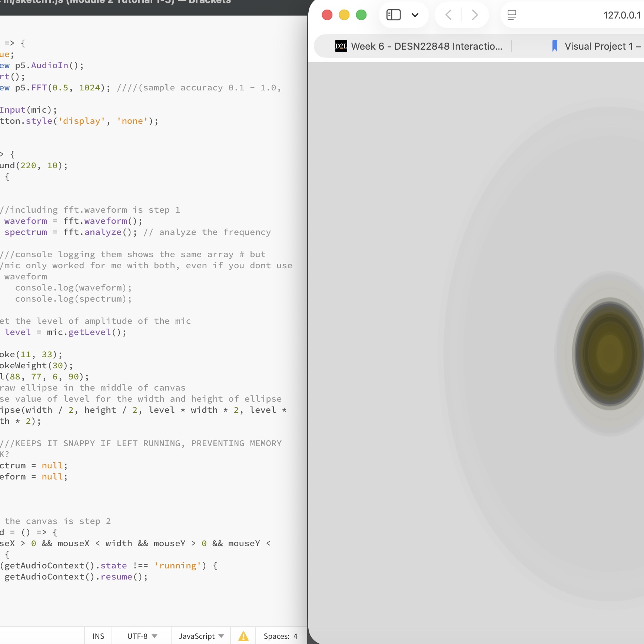
Task: Click the forward navigation arrow
Action: pyautogui.click(x=475, y=15)
